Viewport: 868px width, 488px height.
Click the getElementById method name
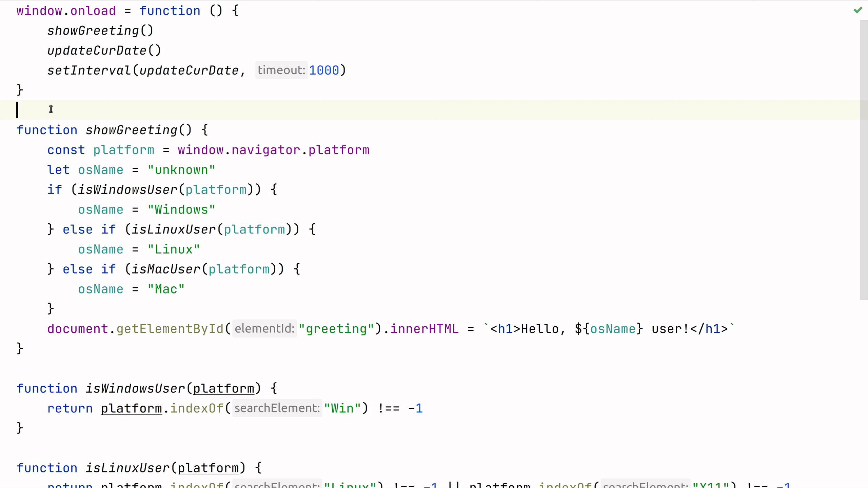pos(170,329)
